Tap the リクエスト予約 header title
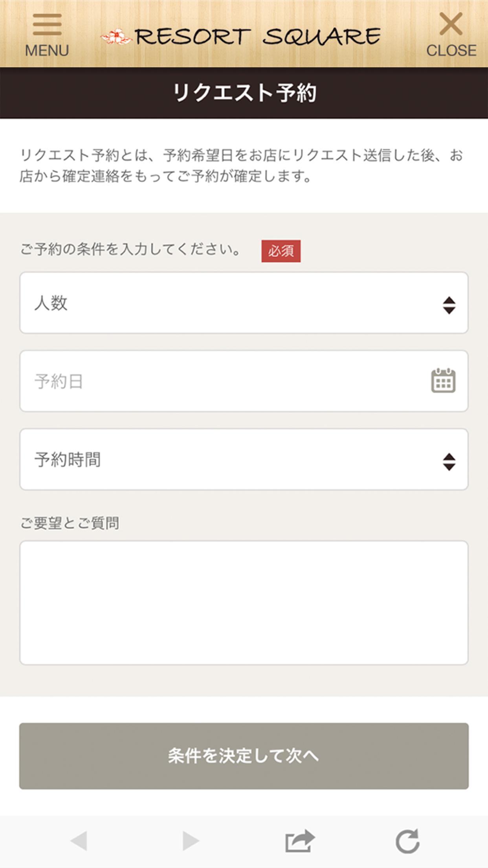Screen dimensions: 488x868 click(244, 93)
